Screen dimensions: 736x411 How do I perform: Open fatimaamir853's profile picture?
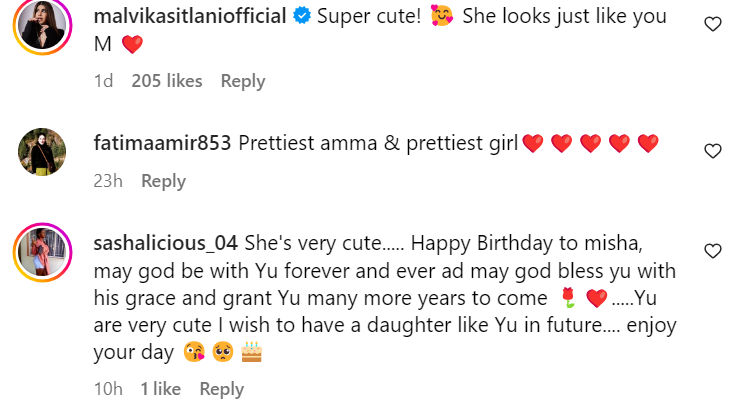42,153
